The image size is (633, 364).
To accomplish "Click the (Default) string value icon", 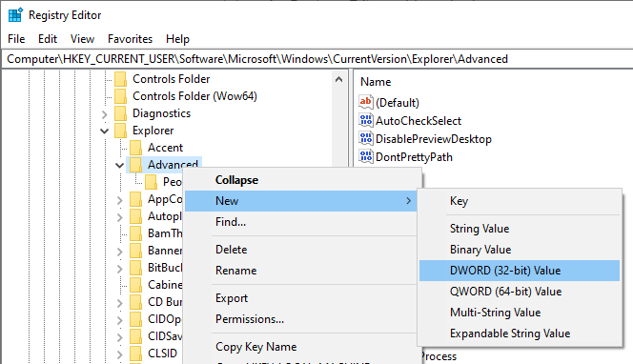I will point(366,102).
